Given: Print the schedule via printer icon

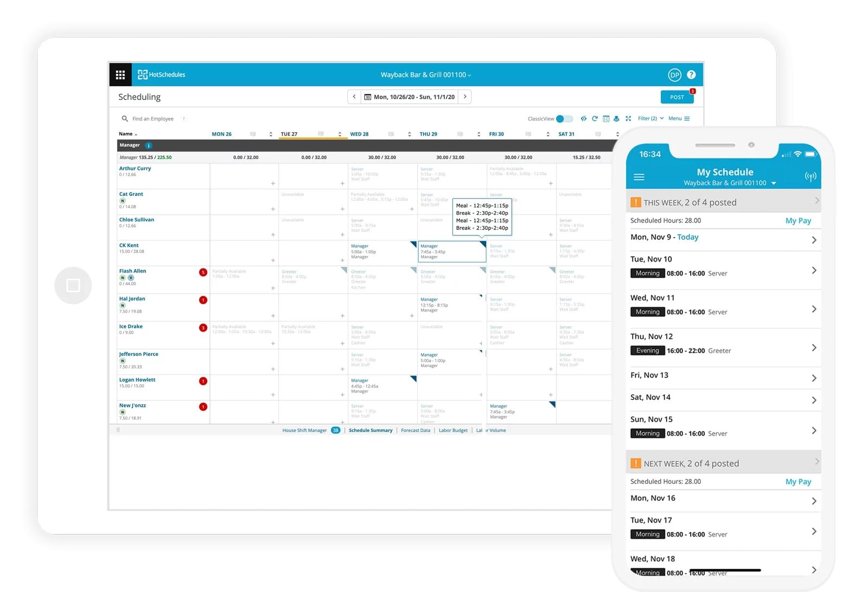Looking at the screenshot, I should (616, 118).
